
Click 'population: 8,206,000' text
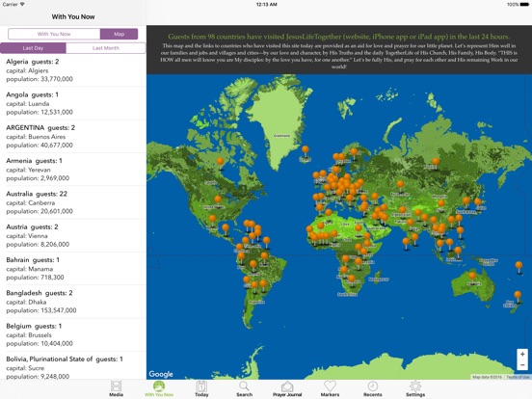point(38,244)
